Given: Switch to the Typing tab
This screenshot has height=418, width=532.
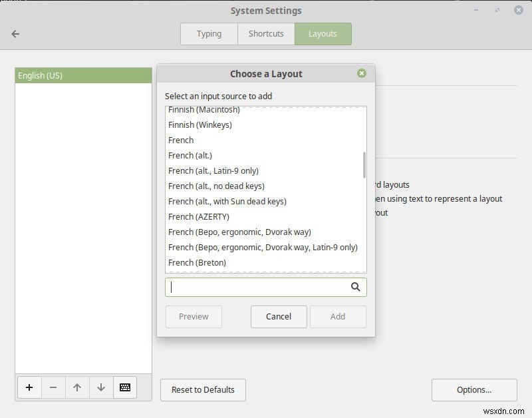Looking at the screenshot, I should point(209,34).
